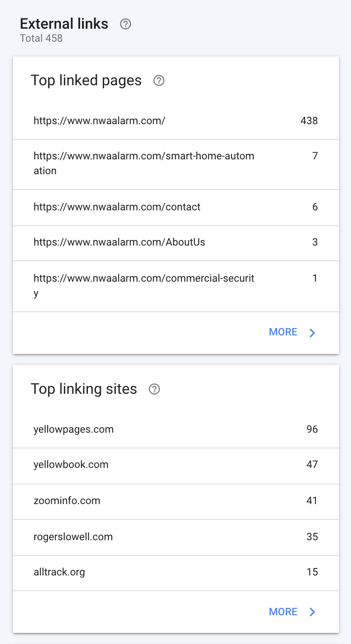Expand Top linking sites via MORE chevron
Image resolution: width=351 pixels, height=644 pixels.
(x=313, y=612)
